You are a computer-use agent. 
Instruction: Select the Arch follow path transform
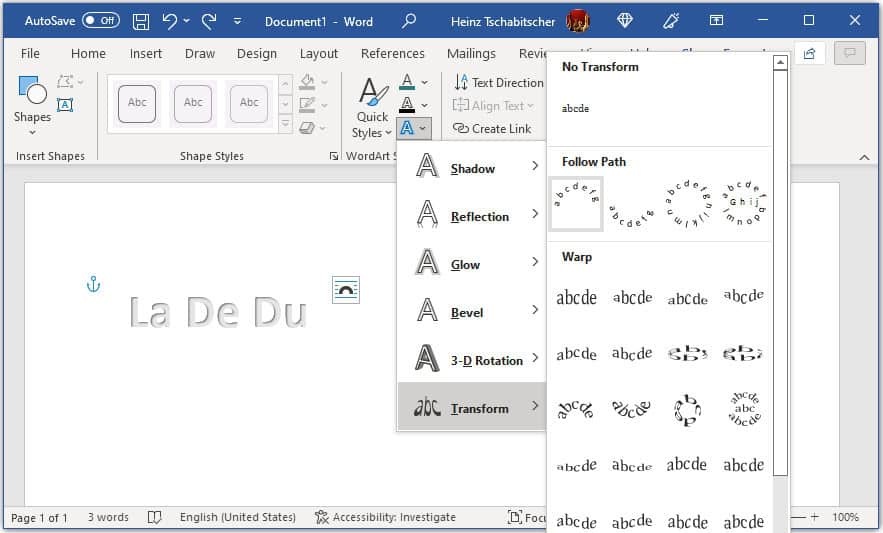tap(576, 203)
